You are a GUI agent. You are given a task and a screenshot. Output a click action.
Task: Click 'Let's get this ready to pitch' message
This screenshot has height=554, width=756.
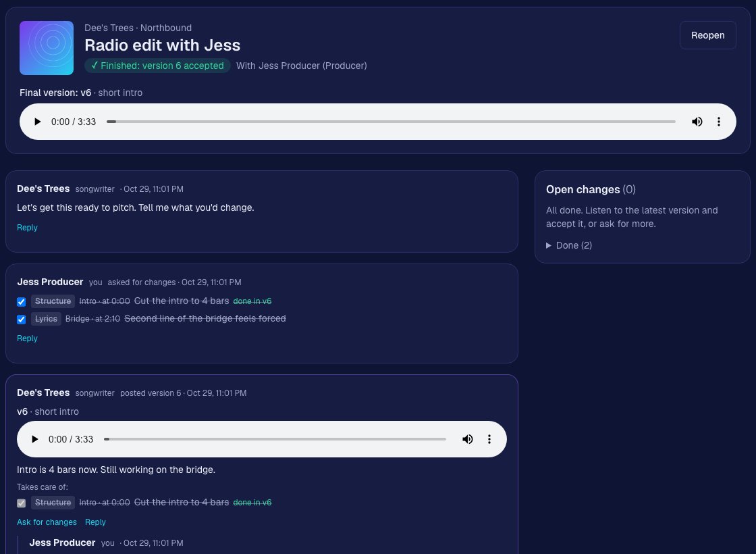pos(136,207)
